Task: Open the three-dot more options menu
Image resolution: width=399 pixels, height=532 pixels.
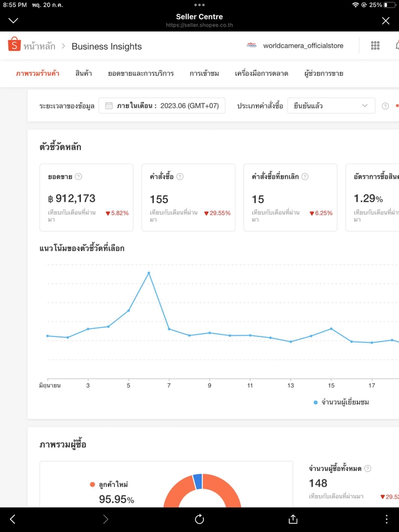Action: [386, 519]
